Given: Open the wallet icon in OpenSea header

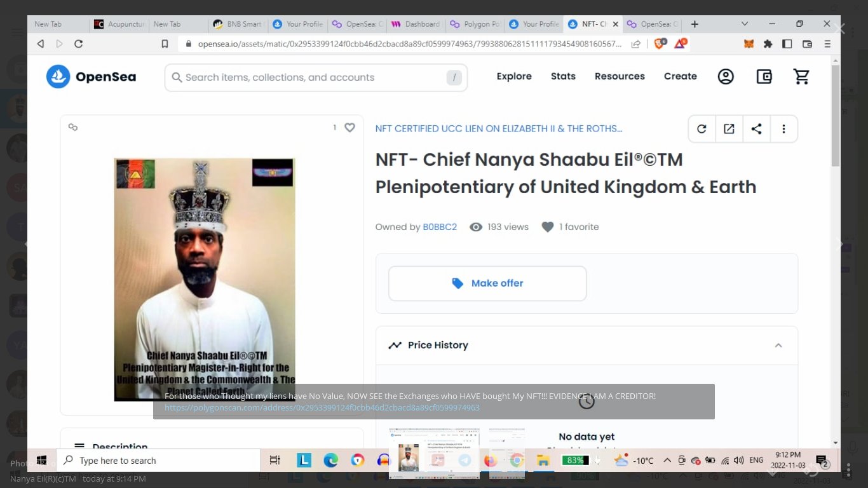Looking at the screenshot, I should 764,77.
